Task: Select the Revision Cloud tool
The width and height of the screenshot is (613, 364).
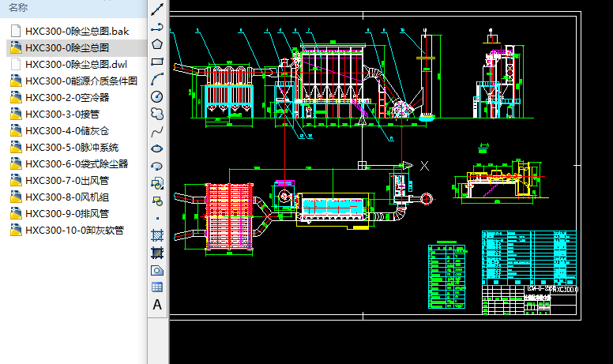Action: (157, 113)
